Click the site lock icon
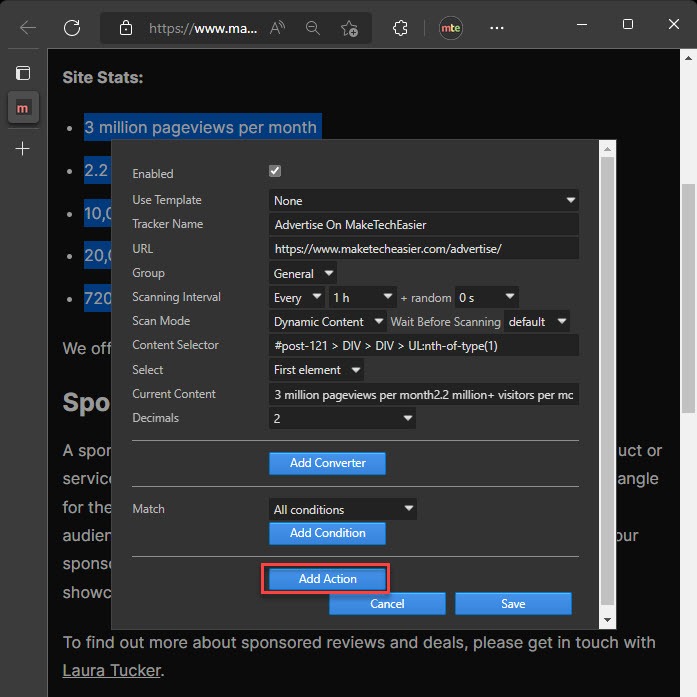This screenshot has width=697, height=697. pyautogui.click(x=126, y=28)
